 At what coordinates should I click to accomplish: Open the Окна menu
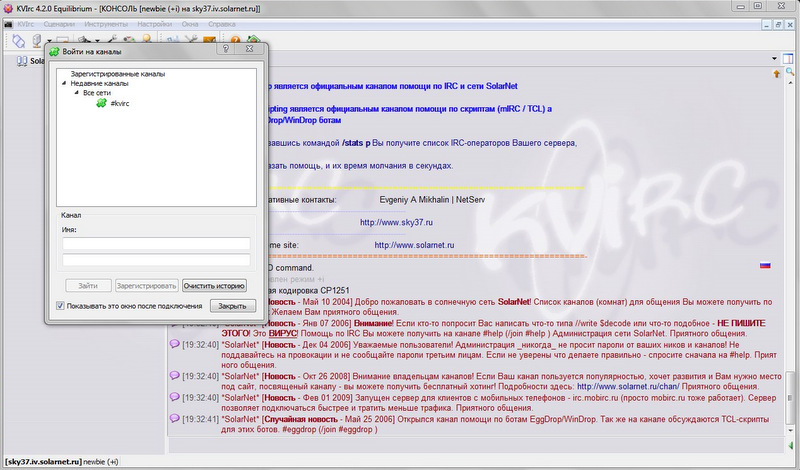190,24
